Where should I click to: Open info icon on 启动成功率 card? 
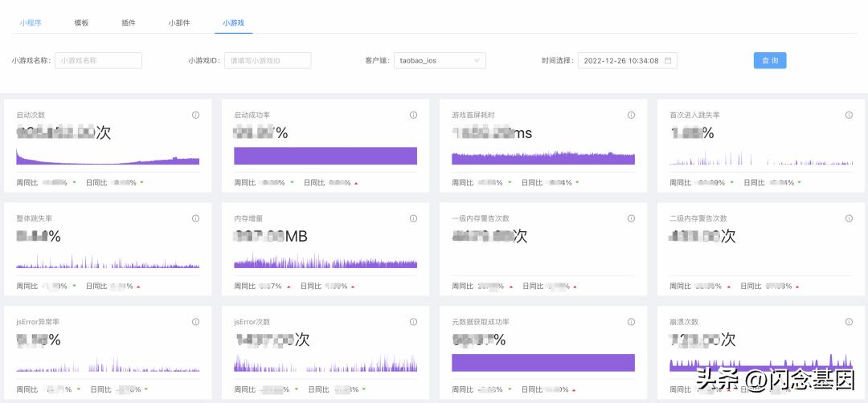[x=414, y=115]
